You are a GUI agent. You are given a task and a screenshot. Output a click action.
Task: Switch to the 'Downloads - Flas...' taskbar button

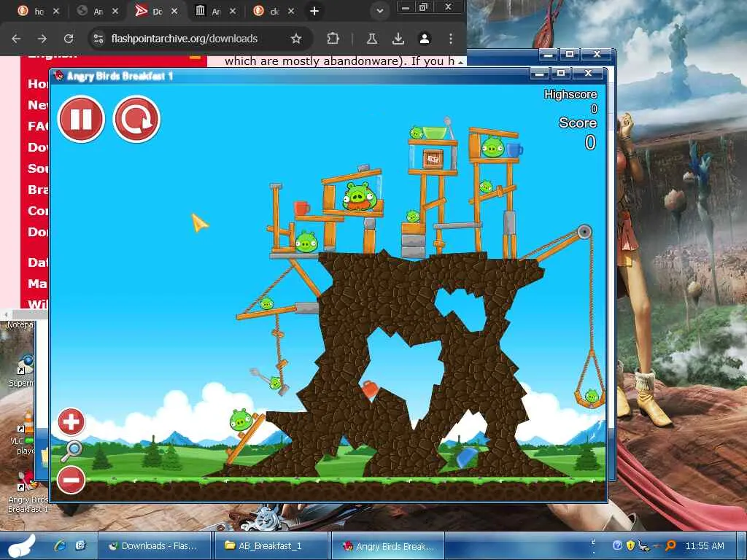155,545
